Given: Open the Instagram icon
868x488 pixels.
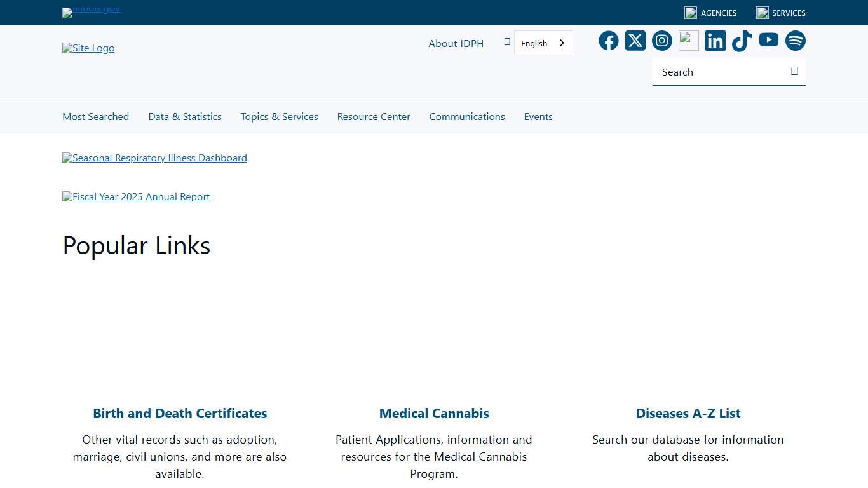Looking at the screenshot, I should 661,40.
